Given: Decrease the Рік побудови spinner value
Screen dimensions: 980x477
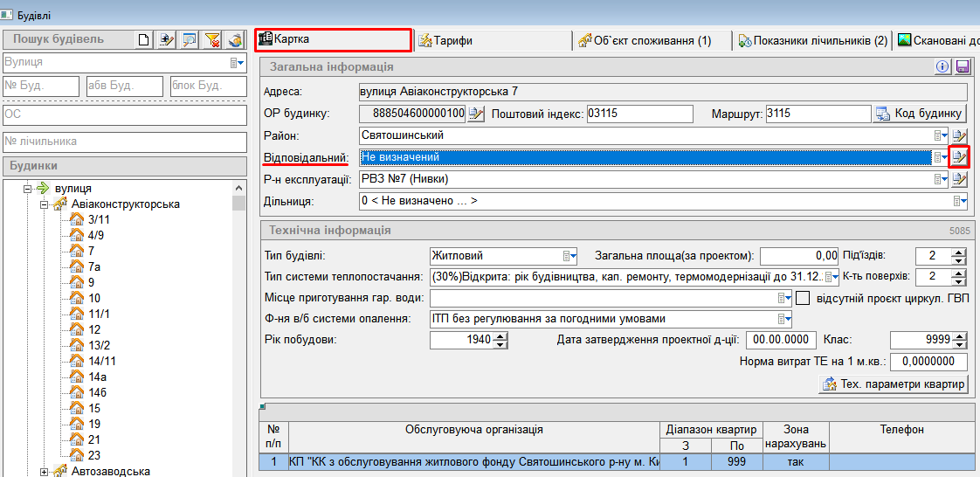Looking at the screenshot, I should pos(500,343).
